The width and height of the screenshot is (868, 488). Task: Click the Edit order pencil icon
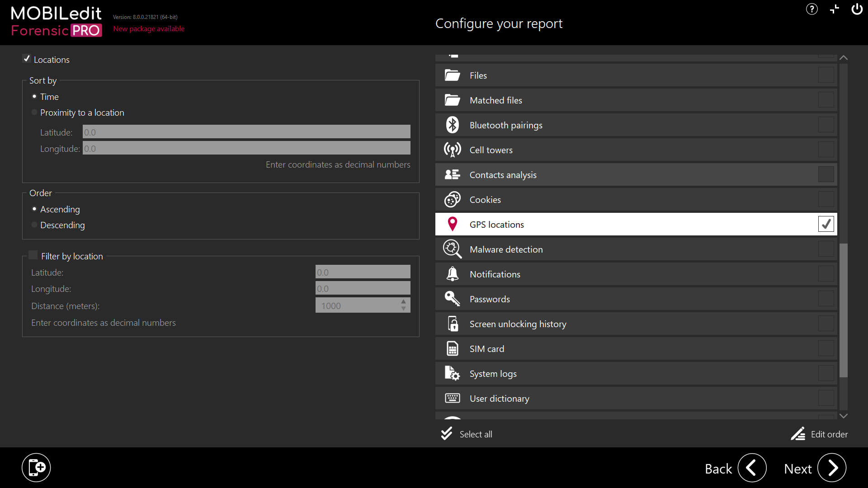[x=798, y=434]
